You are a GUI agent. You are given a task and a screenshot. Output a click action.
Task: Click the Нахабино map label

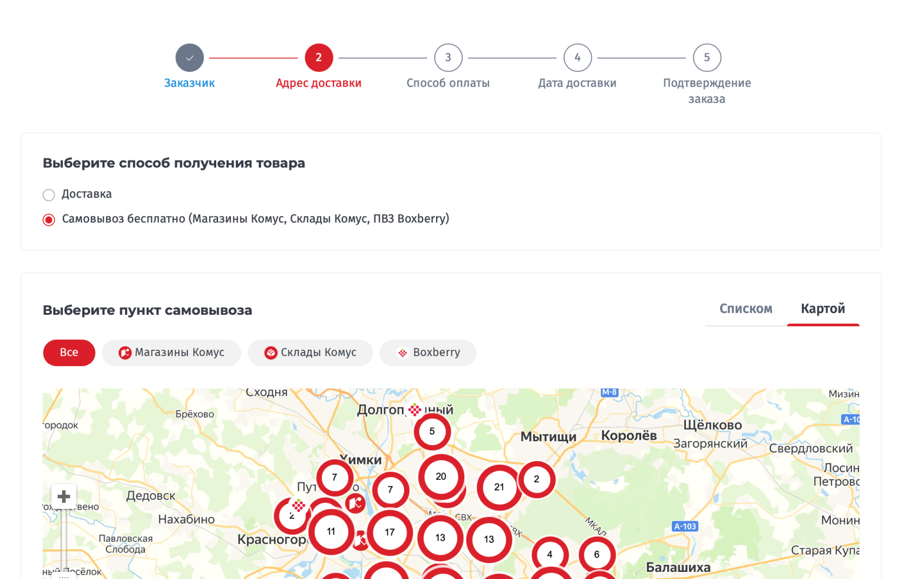pos(186,519)
